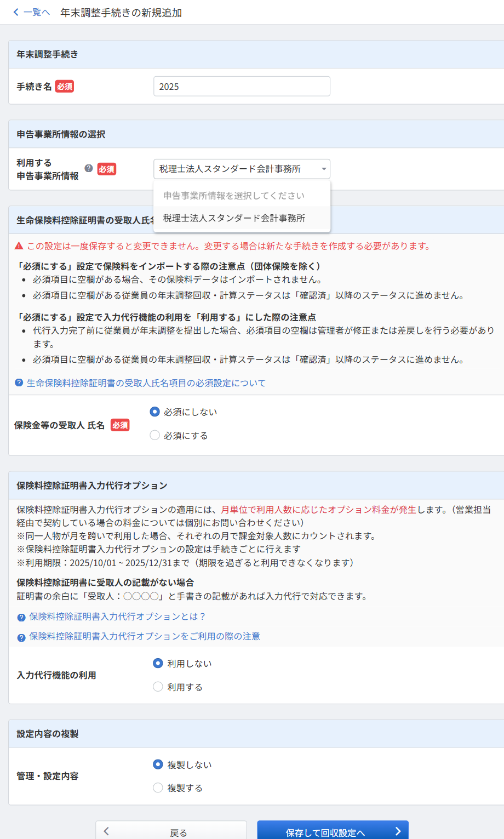Viewport: 504px width, 839px height.
Task: Select 必須にしない radio option
Action: tap(155, 412)
